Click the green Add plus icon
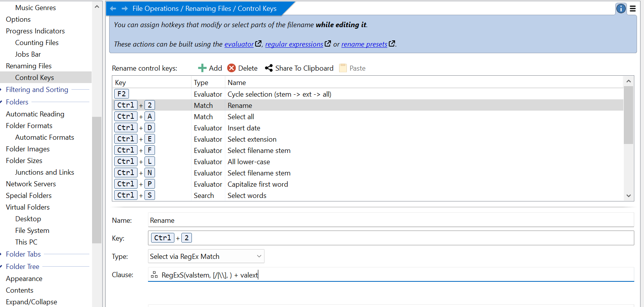 point(202,68)
